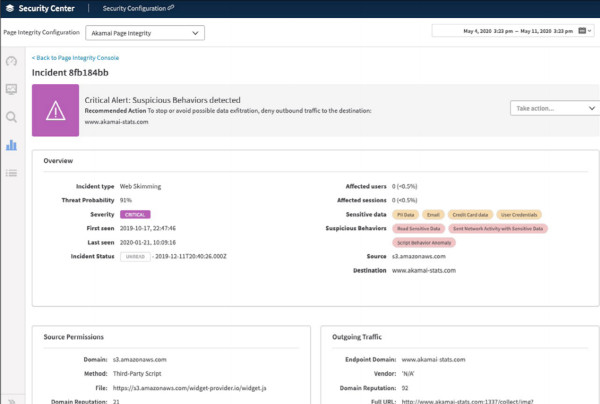Click Destination value www.akamai-stats.com in Overview
This screenshot has width=600, height=404.
click(x=424, y=270)
